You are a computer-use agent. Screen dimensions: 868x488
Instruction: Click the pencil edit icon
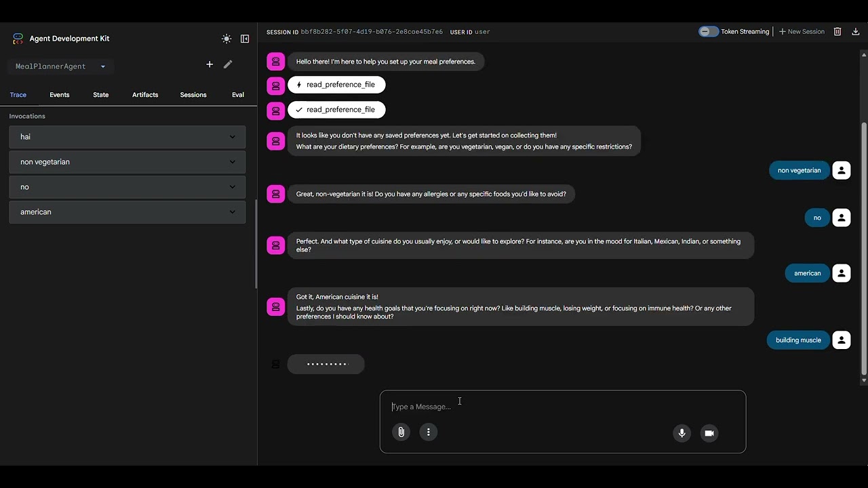coord(228,64)
